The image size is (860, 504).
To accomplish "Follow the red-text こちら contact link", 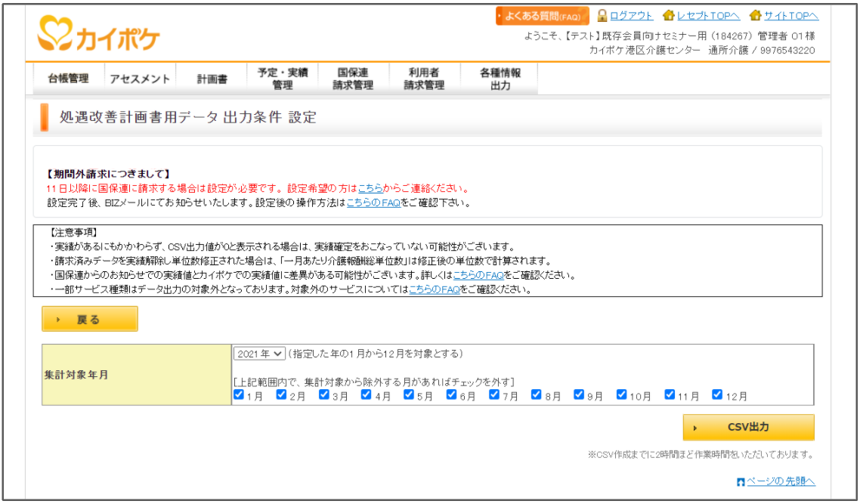I will (x=370, y=188).
